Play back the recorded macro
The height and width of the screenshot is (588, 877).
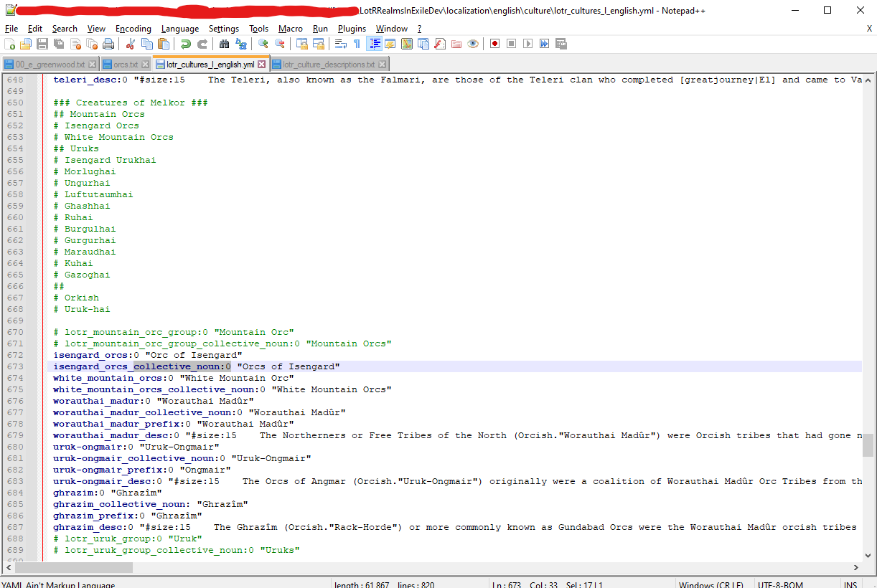pyautogui.click(x=527, y=44)
